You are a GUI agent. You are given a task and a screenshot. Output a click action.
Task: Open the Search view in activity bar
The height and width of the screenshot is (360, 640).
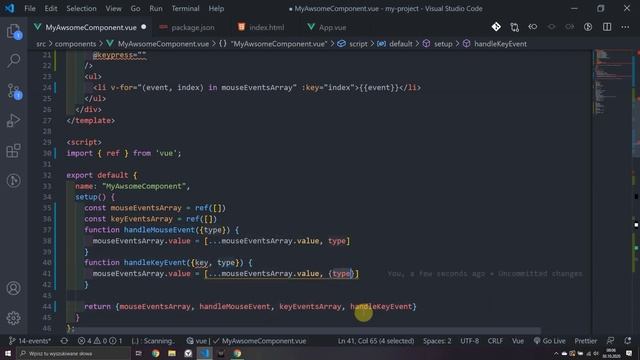(x=13, y=60)
